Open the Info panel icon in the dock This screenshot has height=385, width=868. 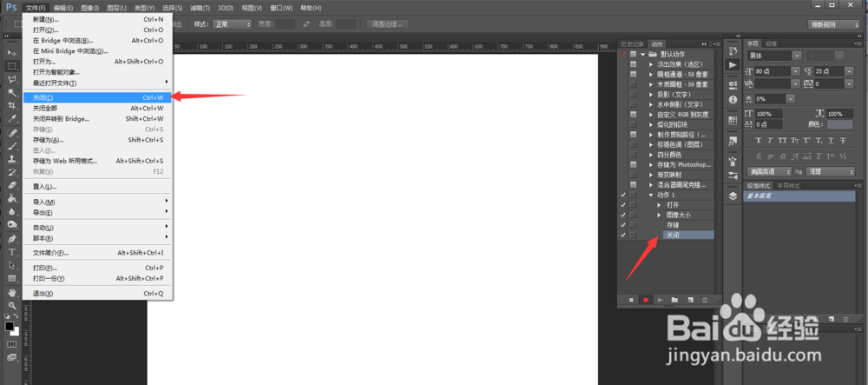coord(733,100)
